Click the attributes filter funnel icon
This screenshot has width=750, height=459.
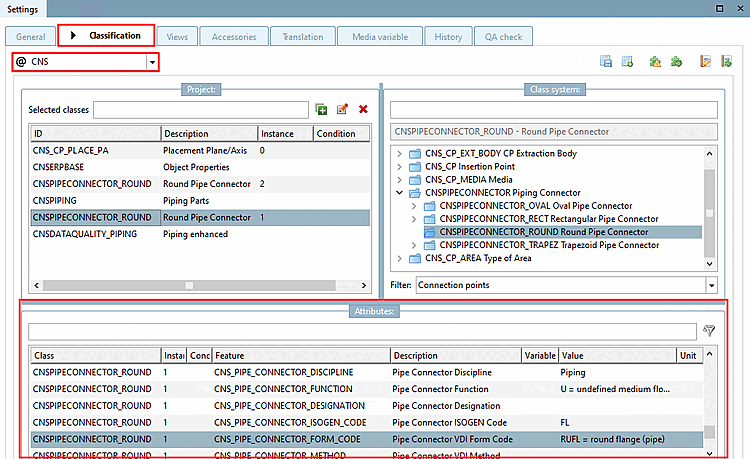709,330
